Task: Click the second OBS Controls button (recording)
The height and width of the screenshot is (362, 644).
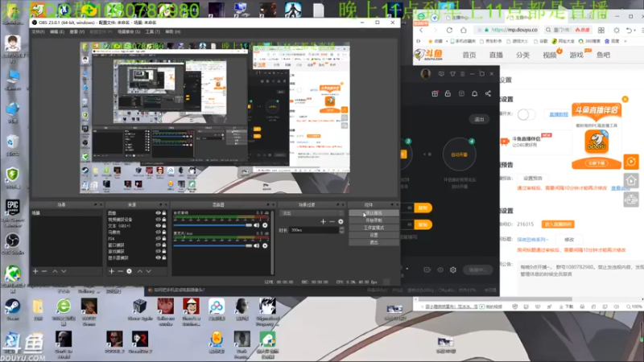Action: (x=374, y=220)
